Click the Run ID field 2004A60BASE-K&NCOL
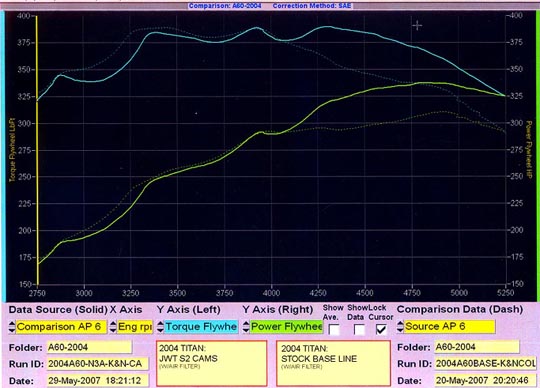 pos(485,364)
